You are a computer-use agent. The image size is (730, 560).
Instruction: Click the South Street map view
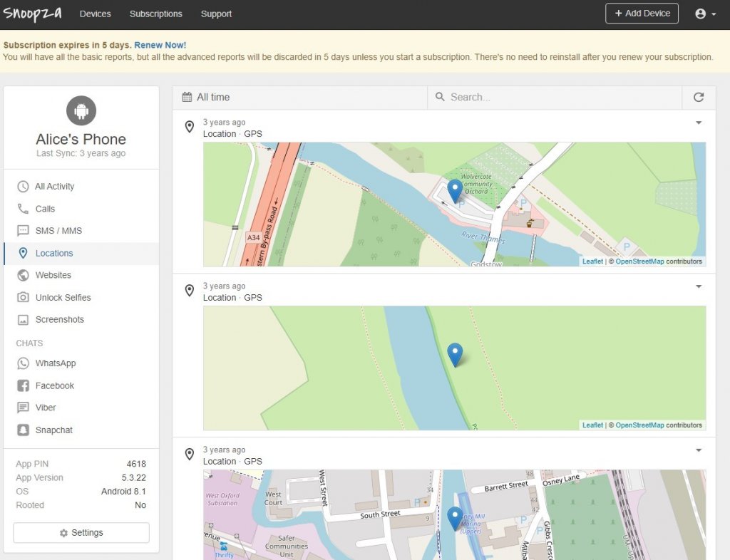[454, 515]
